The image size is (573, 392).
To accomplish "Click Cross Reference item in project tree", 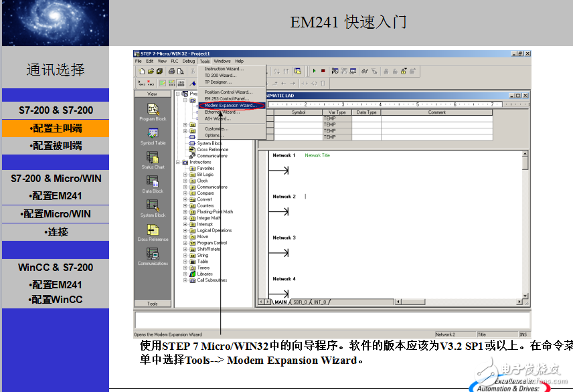I will 213,149.
